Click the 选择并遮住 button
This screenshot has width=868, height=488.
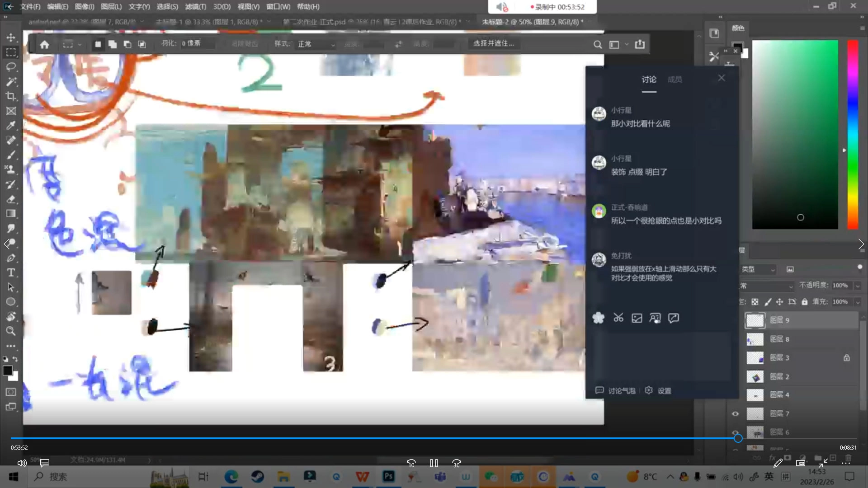pyautogui.click(x=494, y=43)
